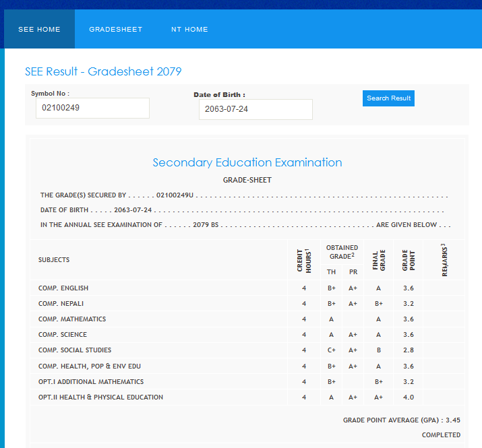The height and width of the screenshot is (448, 482).
Task: Click the COMP. MATHEMATICS subject name
Action: tap(72, 319)
